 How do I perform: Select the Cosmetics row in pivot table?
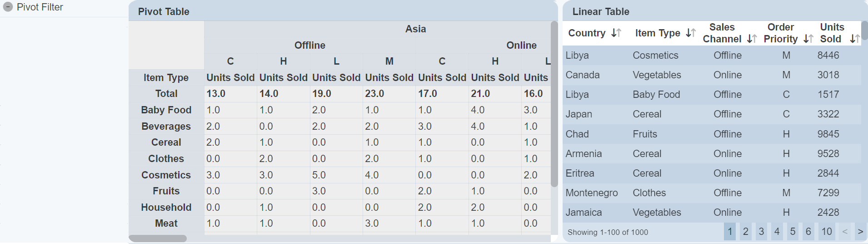pos(166,175)
